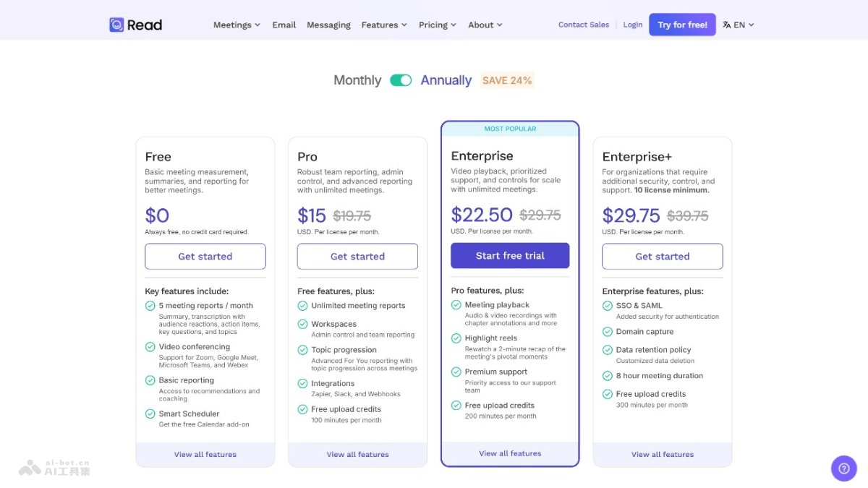The width and height of the screenshot is (868, 488).
Task: Click the Highlight reels checkmark icon
Action: coord(456,338)
